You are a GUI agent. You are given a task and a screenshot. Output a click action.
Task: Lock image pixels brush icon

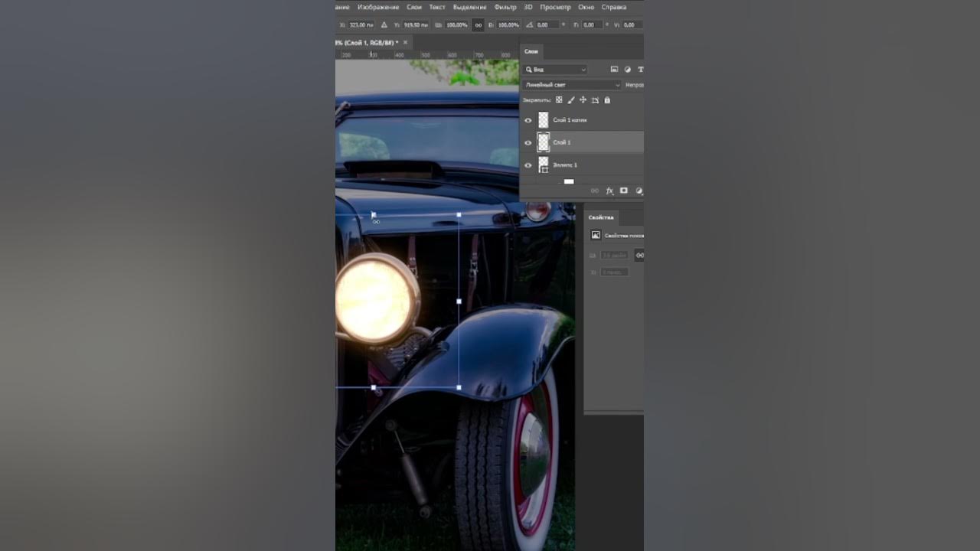(x=571, y=100)
